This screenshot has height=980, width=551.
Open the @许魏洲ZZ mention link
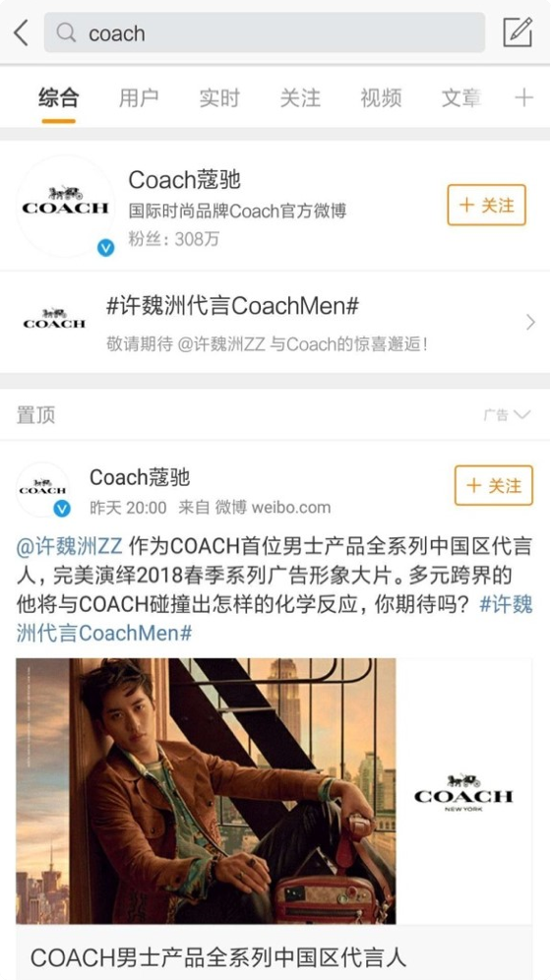[x=69, y=546]
